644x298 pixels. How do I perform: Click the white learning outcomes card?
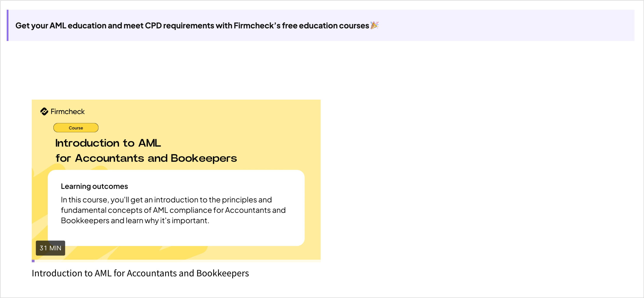(176, 208)
